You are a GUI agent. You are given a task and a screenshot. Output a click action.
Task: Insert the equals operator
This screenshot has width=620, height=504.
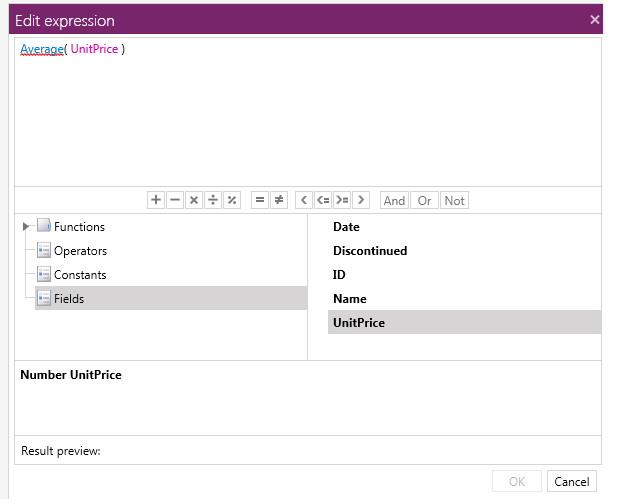[259, 200]
